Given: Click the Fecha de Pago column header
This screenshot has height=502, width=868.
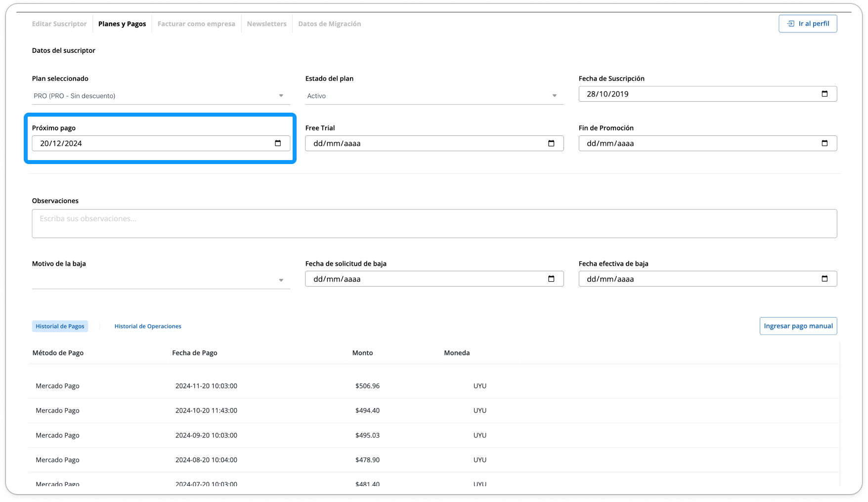Looking at the screenshot, I should pyautogui.click(x=195, y=353).
